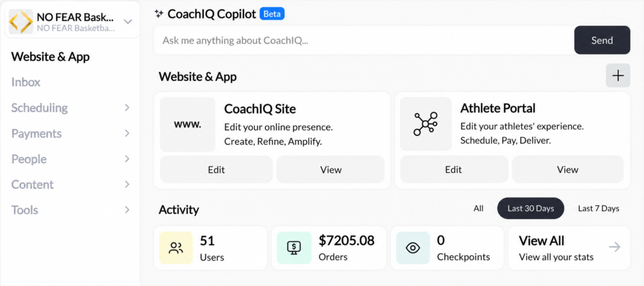This screenshot has height=286, width=644.
Task: Click the Orders dollar monitor icon
Action: tap(294, 248)
